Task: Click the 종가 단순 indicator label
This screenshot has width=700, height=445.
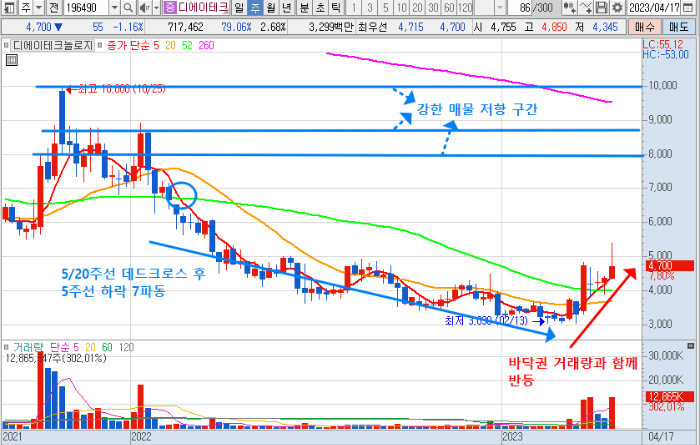Action: click(127, 46)
